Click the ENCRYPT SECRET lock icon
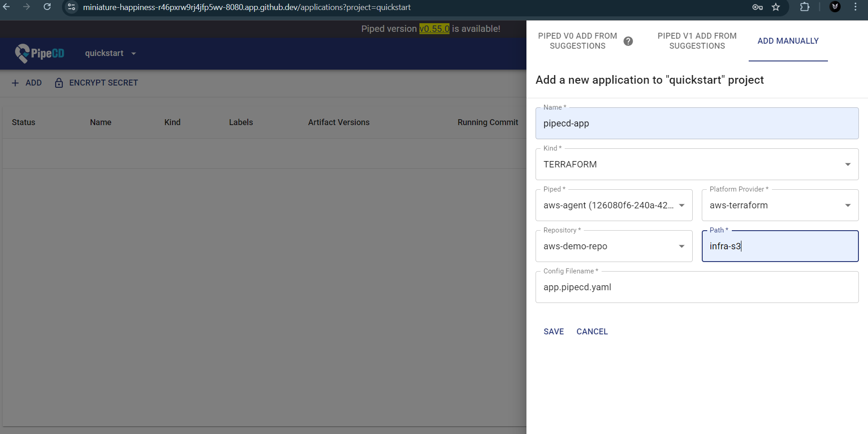868x434 pixels. (59, 83)
